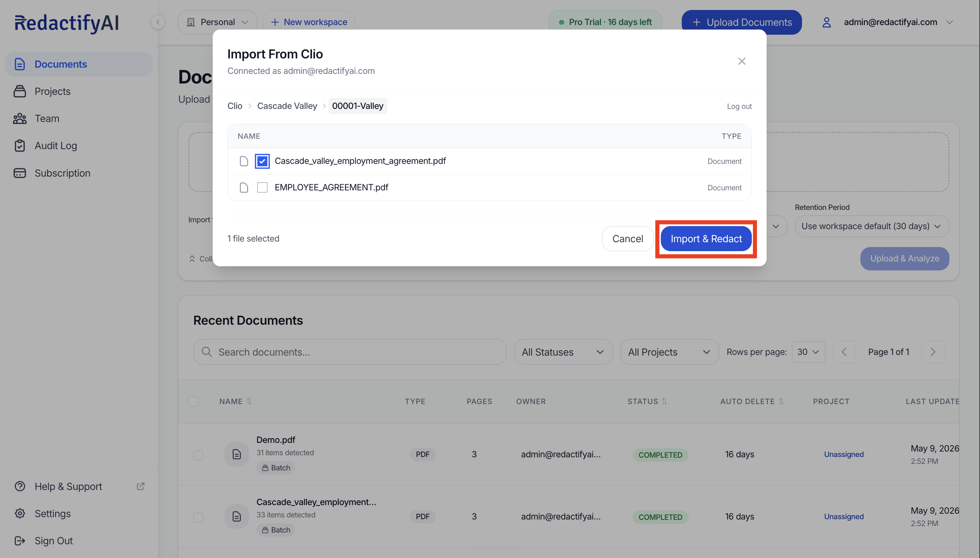Click the file icon for EMPLOYEE_AGREEMENT.pdf

click(244, 187)
